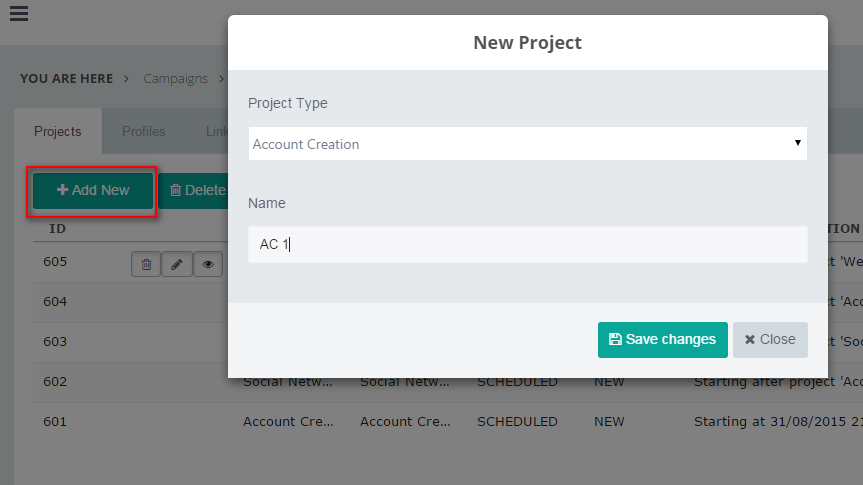Close the New Project dialog
The image size is (863, 485).
(x=770, y=340)
